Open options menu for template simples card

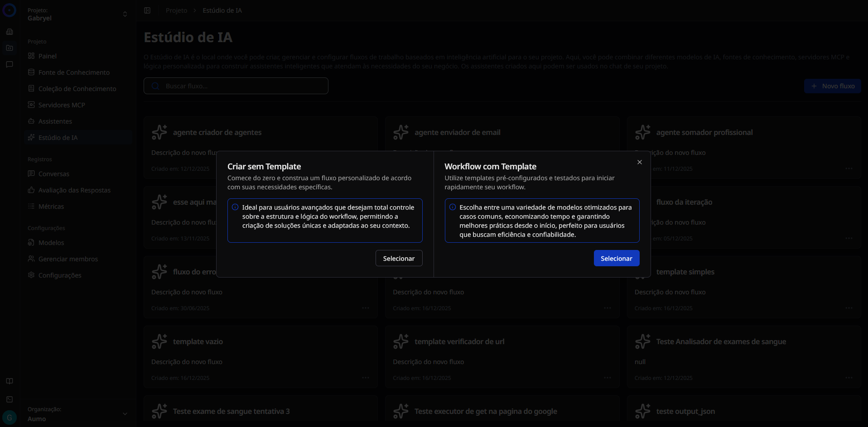tap(849, 308)
